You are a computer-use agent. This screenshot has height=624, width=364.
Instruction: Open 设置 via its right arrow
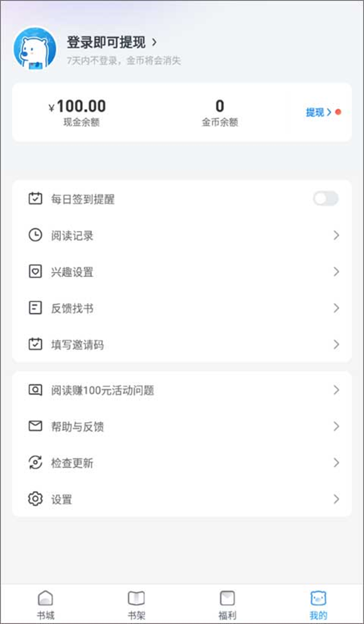coord(336,499)
